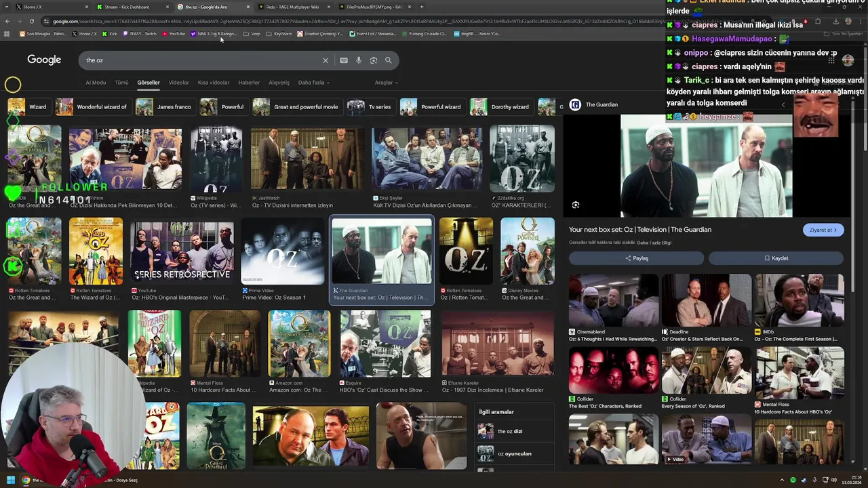Click into the 'the oz' search field
This screenshot has height=488, width=868.
pos(200,60)
